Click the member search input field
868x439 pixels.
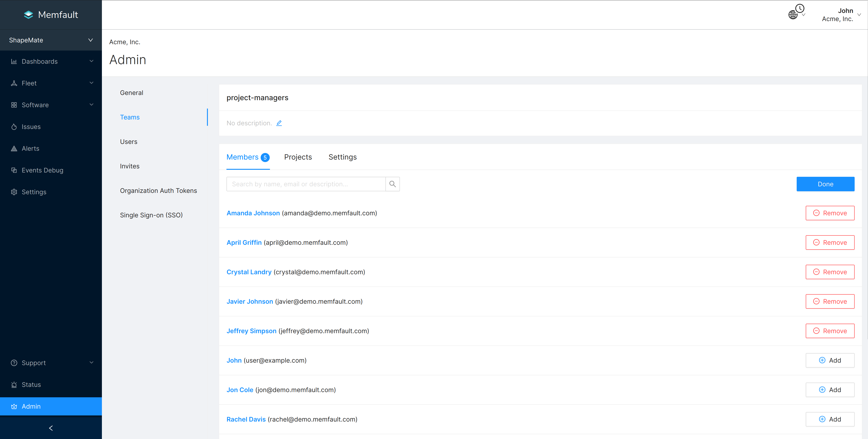306,184
